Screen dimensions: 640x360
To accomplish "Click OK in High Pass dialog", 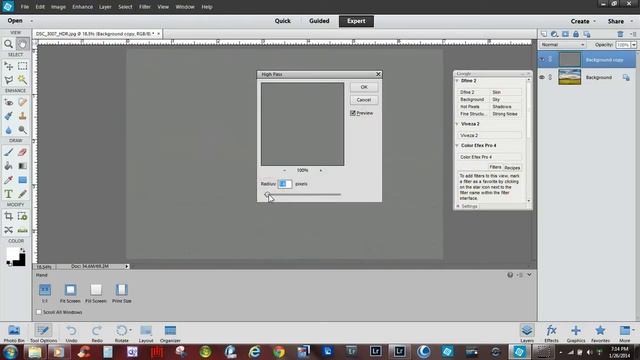I will point(364,87).
